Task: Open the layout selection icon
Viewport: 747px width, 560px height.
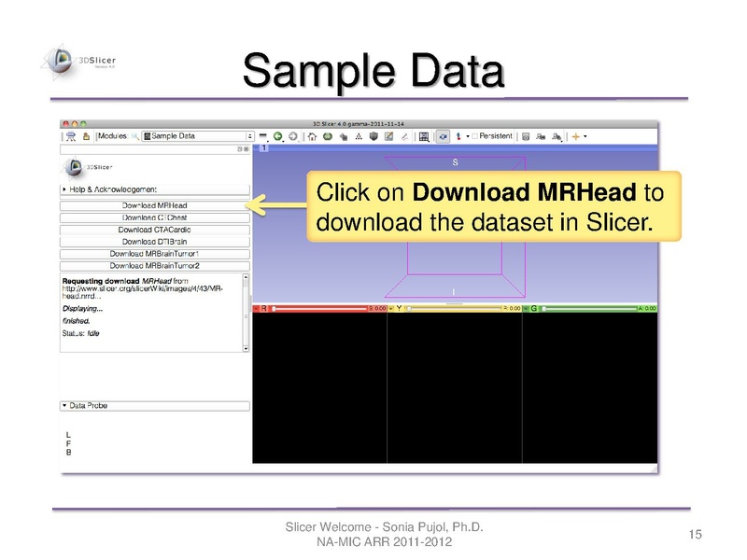Action: [424, 136]
